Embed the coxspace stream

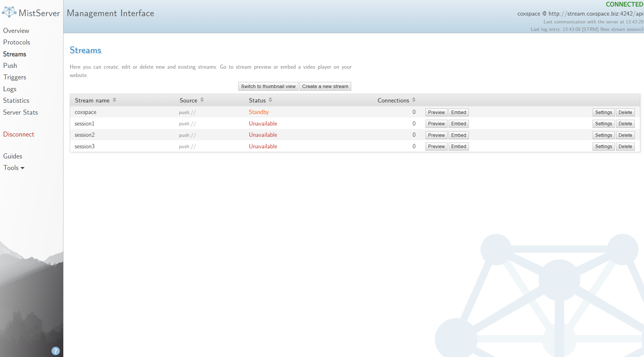pos(458,112)
